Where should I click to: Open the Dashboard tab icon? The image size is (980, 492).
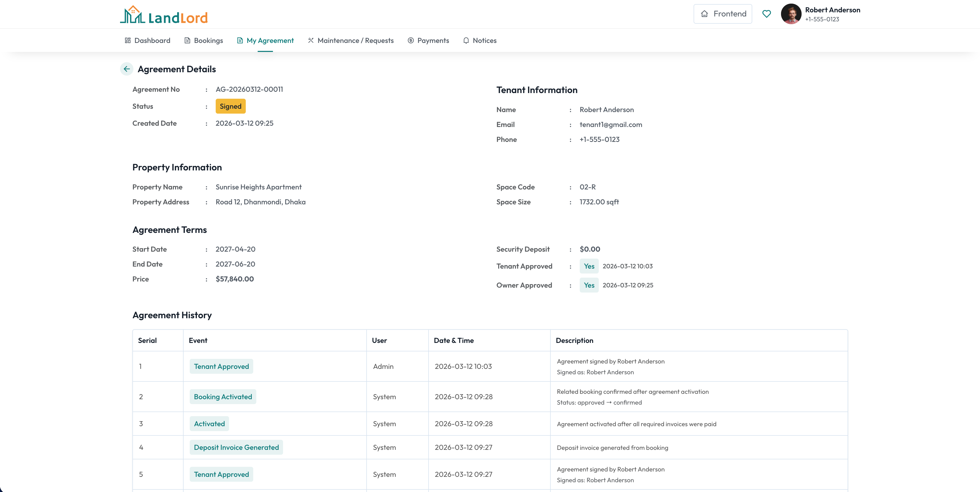[x=128, y=40]
